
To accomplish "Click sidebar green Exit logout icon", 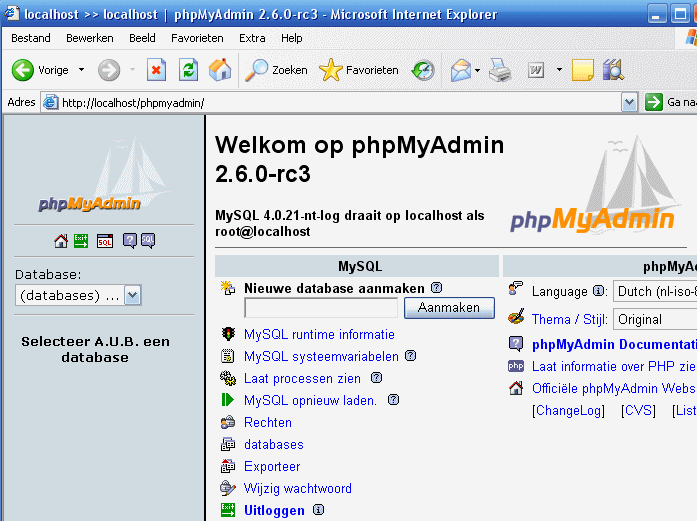I will [x=81, y=241].
